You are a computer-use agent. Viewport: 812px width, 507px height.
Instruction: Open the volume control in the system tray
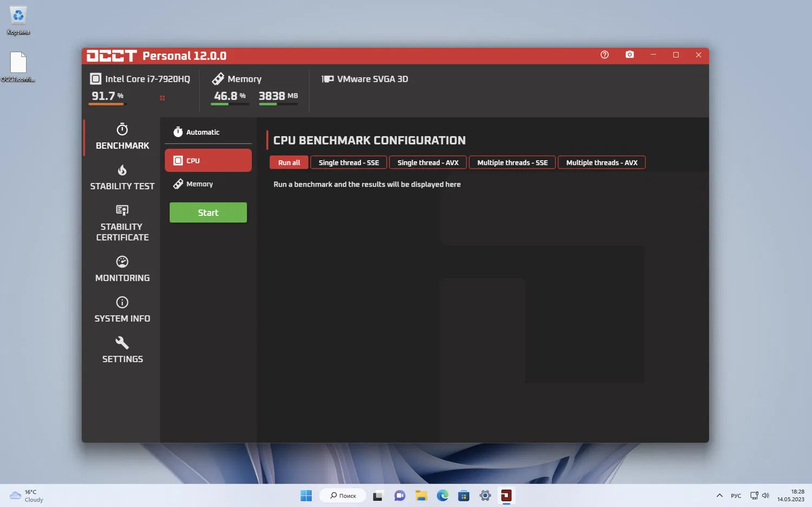click(765, 496)
